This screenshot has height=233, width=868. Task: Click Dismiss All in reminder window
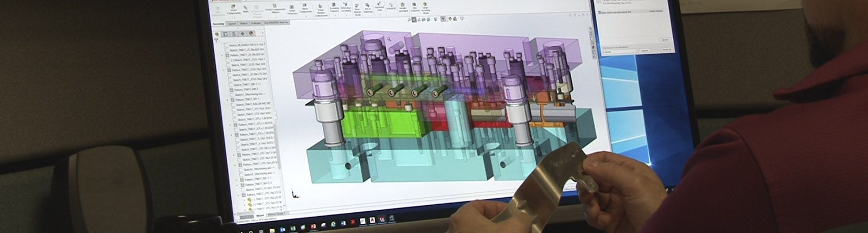tap(667, 49)
